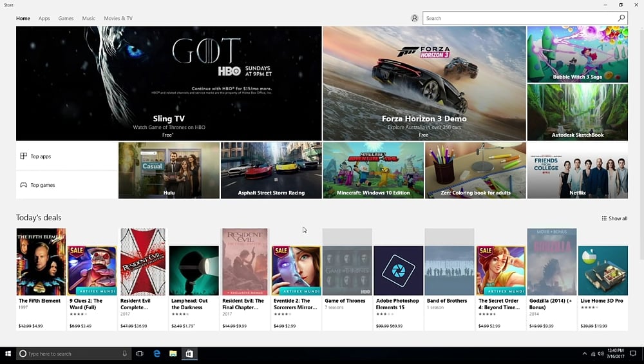Open the Asphalt Street Storm Racing tile
The width and height of the screenshot is (644, 364).
271,171
